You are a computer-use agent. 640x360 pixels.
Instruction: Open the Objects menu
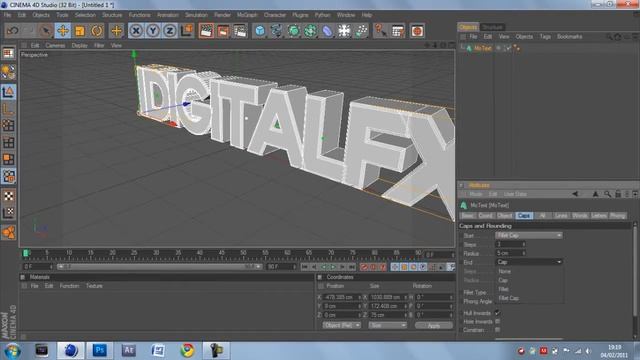(41, 15)
